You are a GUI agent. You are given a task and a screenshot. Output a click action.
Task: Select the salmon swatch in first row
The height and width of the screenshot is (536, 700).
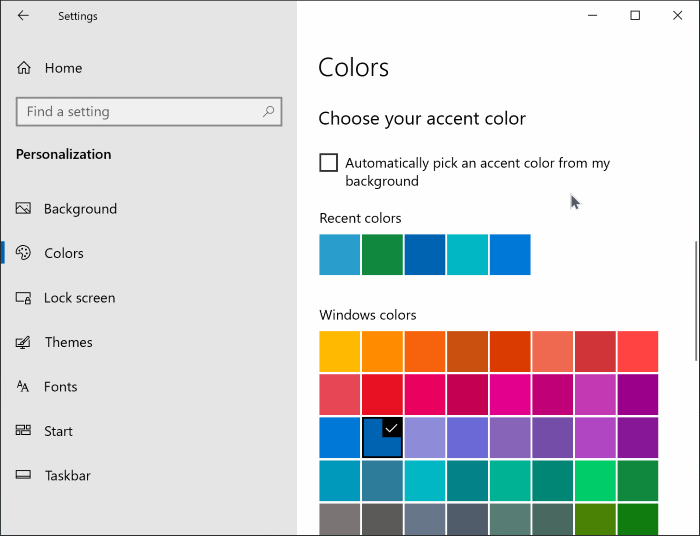pyautogui.click(x=553, y=351)
